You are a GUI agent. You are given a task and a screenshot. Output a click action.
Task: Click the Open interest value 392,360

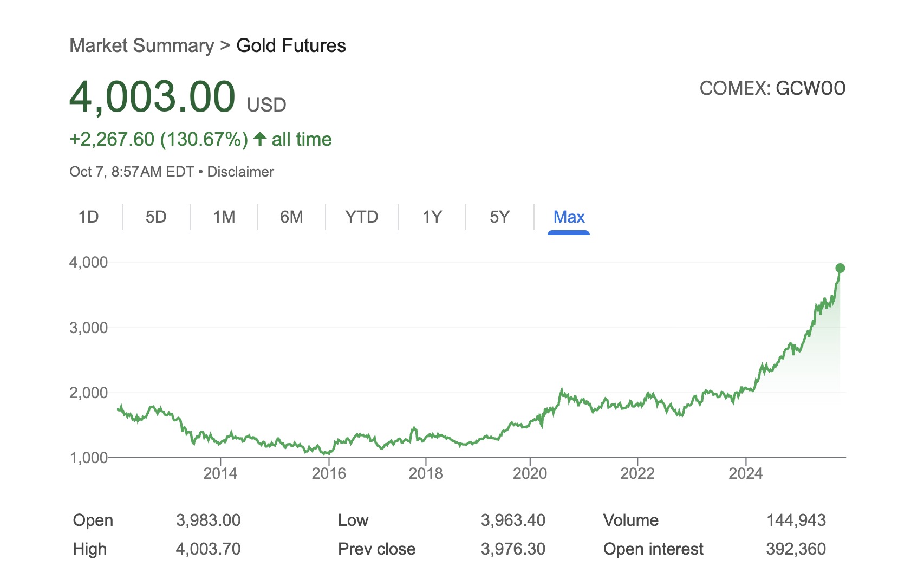[796, 549]
